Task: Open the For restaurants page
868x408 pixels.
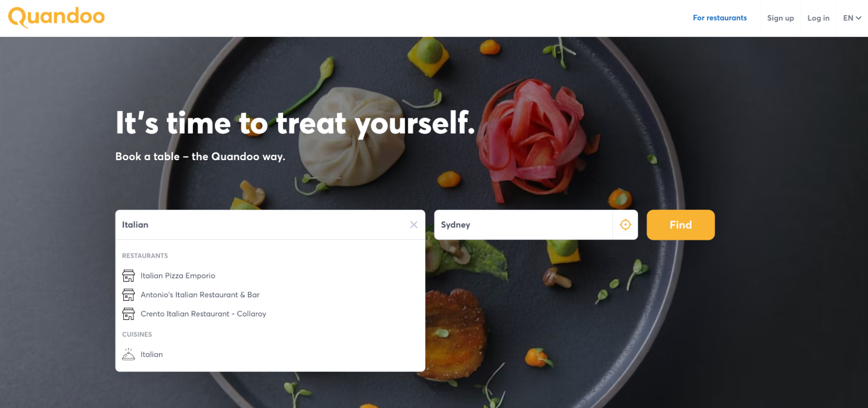Action: click(719, 18)
